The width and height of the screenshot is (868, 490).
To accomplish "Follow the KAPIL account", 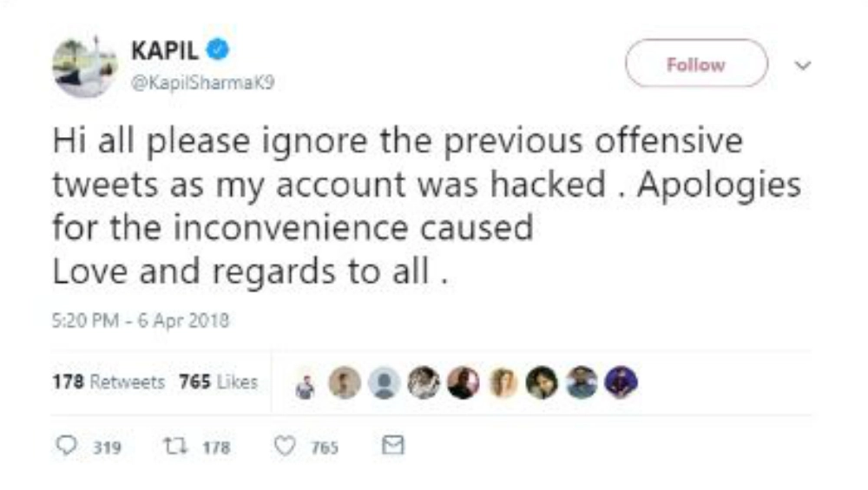I will 696,64.
